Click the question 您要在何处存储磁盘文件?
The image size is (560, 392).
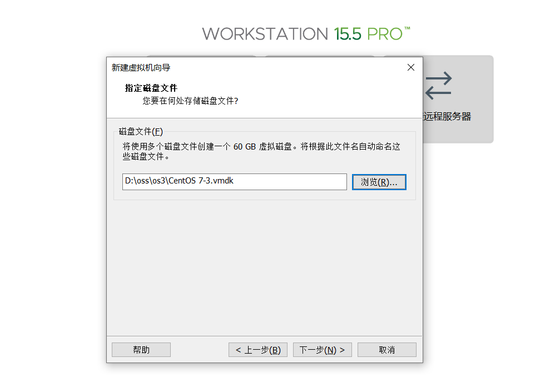[x=190, y=101]
